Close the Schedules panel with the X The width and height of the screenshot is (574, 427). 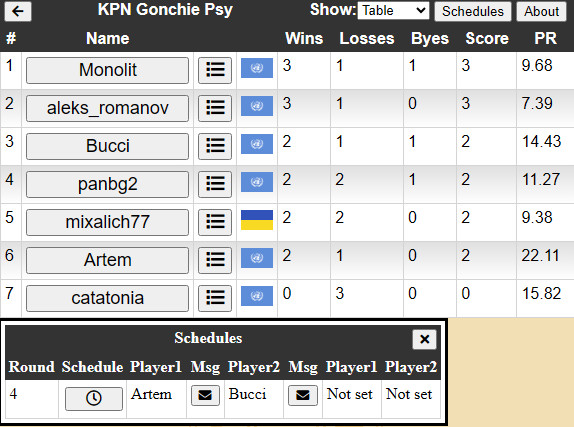pos(424,339)
